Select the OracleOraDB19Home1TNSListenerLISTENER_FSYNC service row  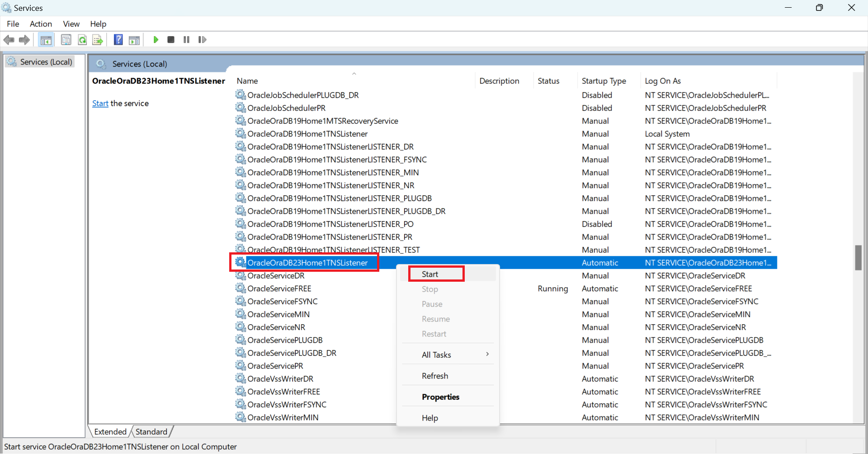[x=505, y=160]
